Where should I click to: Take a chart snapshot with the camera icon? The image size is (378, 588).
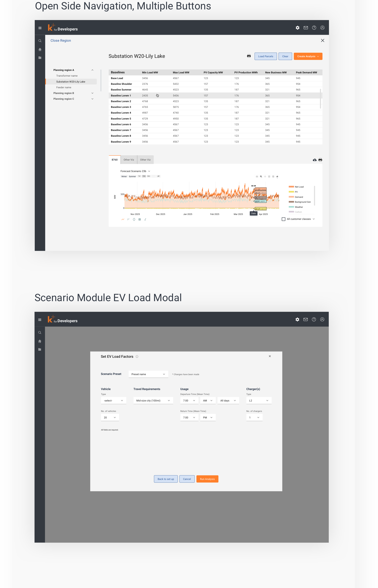pos(257,177)
